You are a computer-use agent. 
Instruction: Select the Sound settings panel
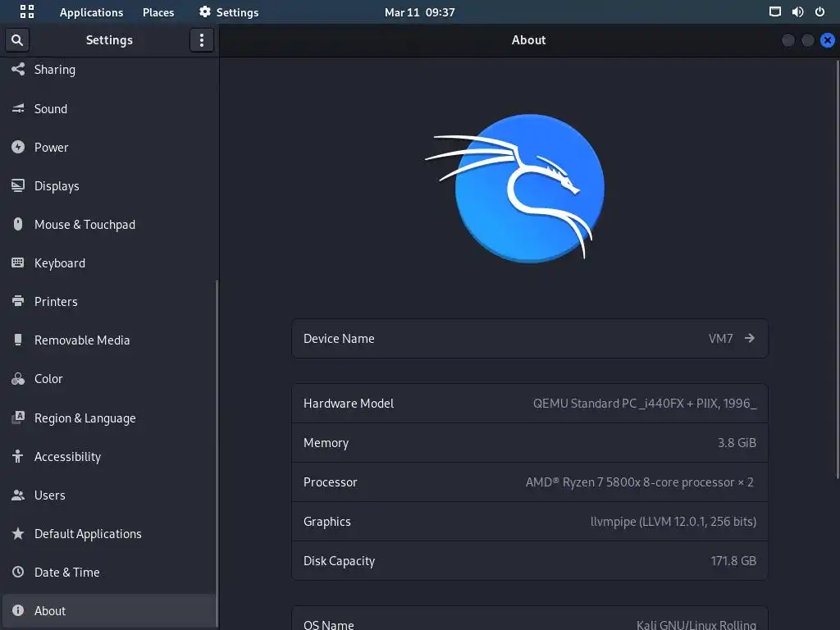pyautogui.click(x=109, y=109)
